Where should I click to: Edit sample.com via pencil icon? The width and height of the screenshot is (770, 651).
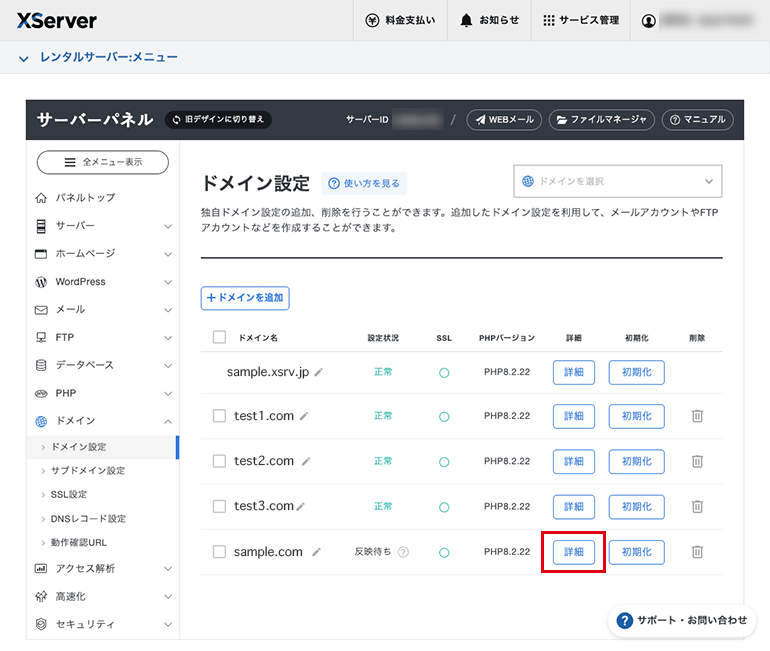click(x=317, y=552)
